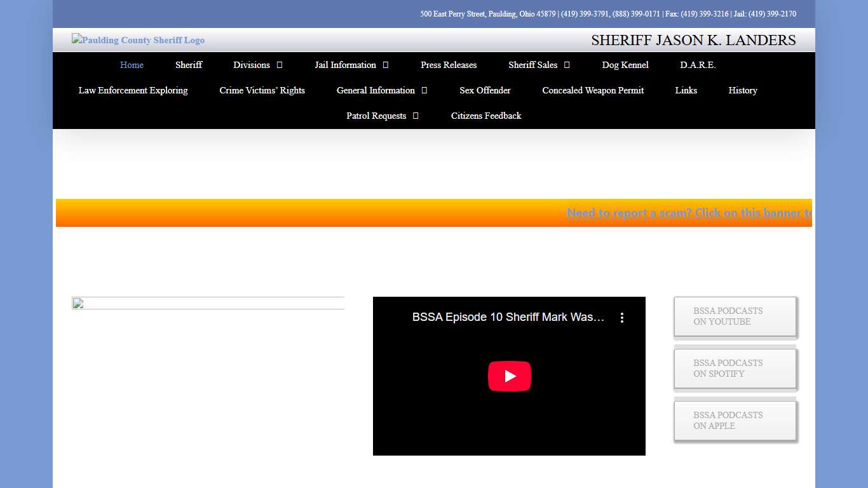Expand the Divisions dropdown arrow

280,65
